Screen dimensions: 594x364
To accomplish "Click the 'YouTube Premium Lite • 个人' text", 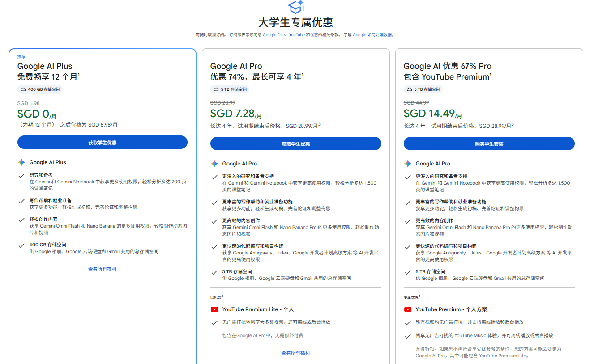I will coord(258,309).
